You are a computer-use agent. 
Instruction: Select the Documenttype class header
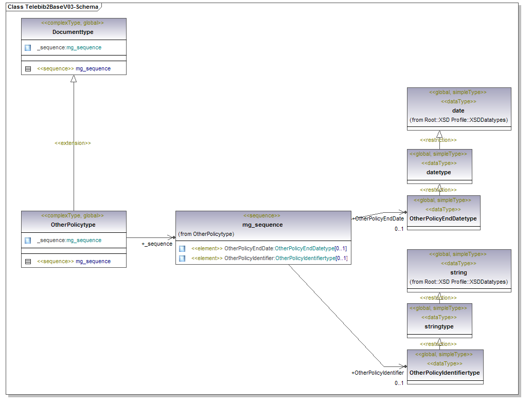(x=73, y=32)
